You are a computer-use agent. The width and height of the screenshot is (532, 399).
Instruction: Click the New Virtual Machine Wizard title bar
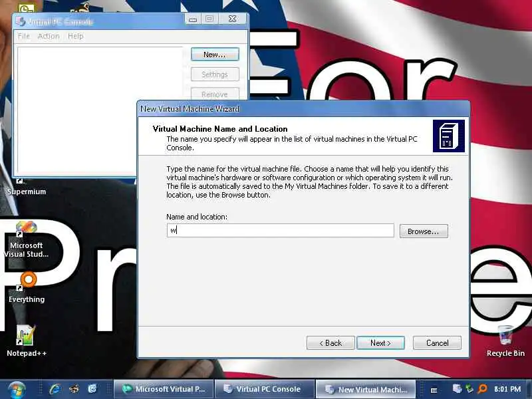(x=303, y=108)
